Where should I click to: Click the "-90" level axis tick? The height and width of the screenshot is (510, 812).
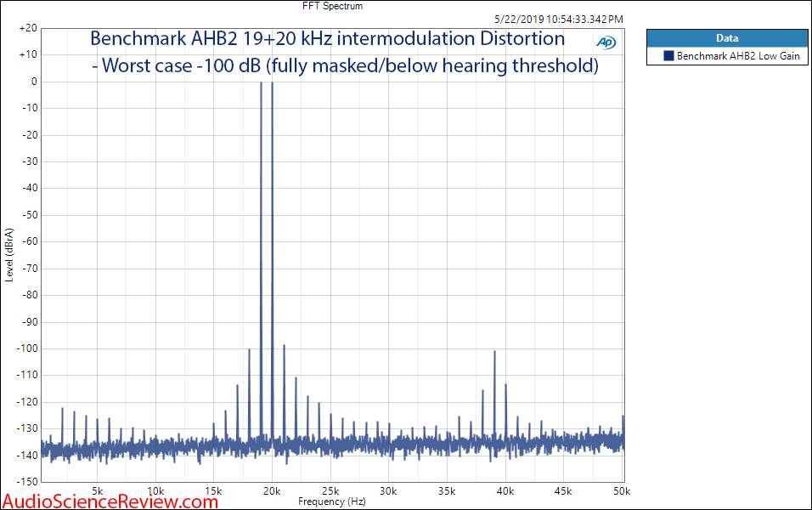coord(30,322)
